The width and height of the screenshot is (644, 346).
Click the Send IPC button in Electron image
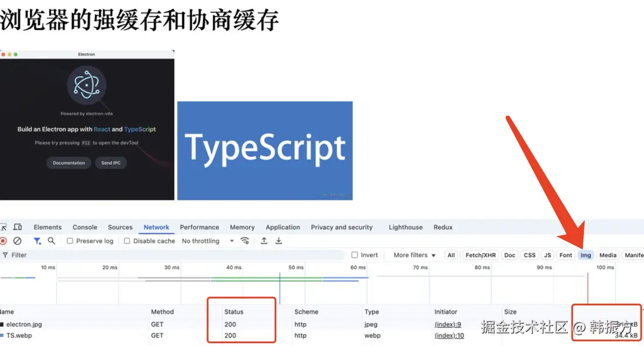111,162
